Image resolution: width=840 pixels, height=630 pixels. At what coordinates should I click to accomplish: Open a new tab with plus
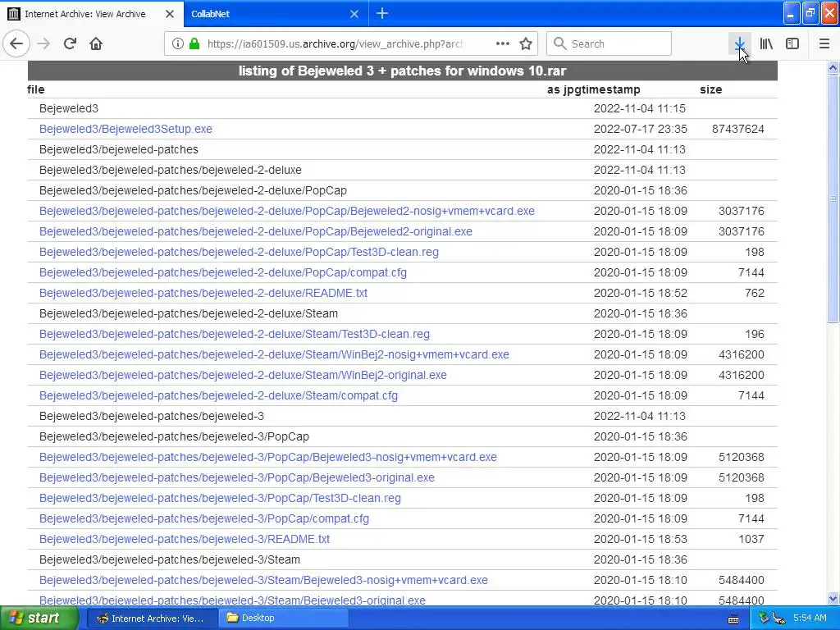point(382,13)
